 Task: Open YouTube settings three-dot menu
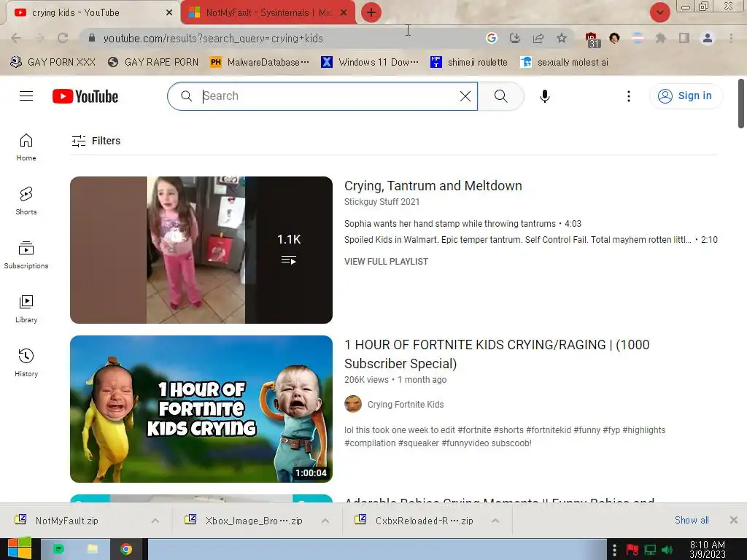tap(629, 96)
